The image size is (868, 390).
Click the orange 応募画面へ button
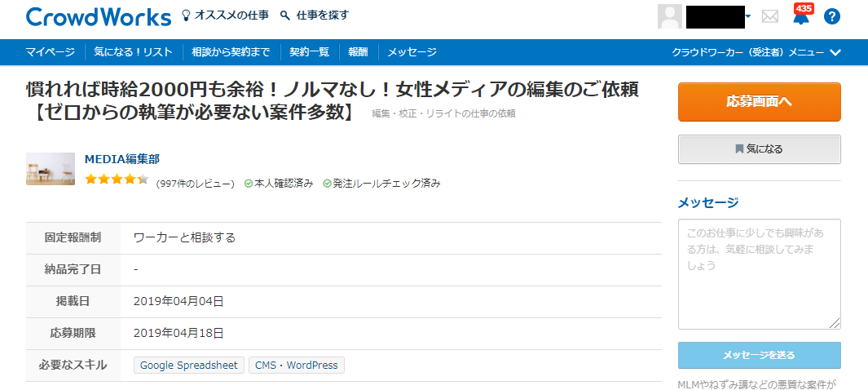click(x=759, y=102)
